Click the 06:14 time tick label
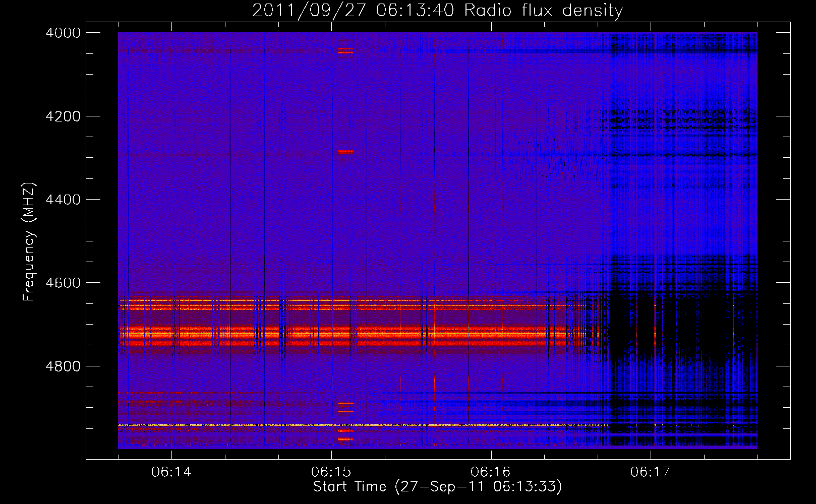 [171, 472]
